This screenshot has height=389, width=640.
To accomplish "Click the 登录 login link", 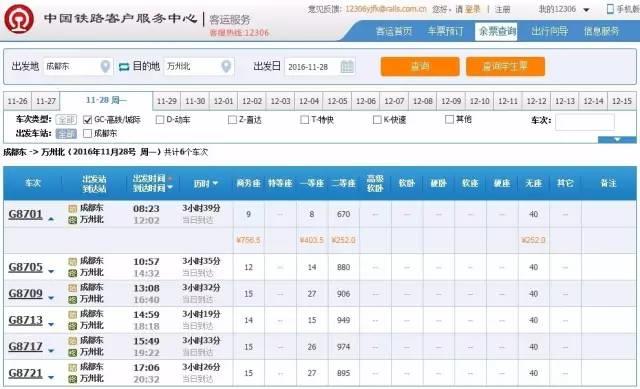I will [473, 9].
